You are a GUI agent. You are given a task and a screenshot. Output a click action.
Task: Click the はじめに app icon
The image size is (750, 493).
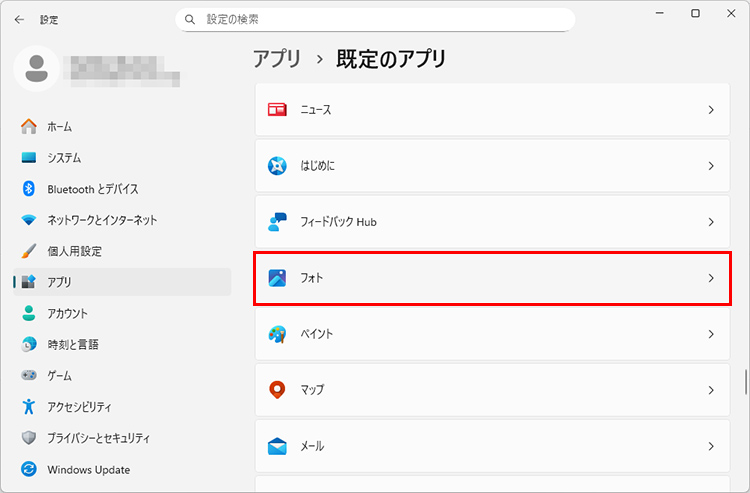(x=278, y=166)
